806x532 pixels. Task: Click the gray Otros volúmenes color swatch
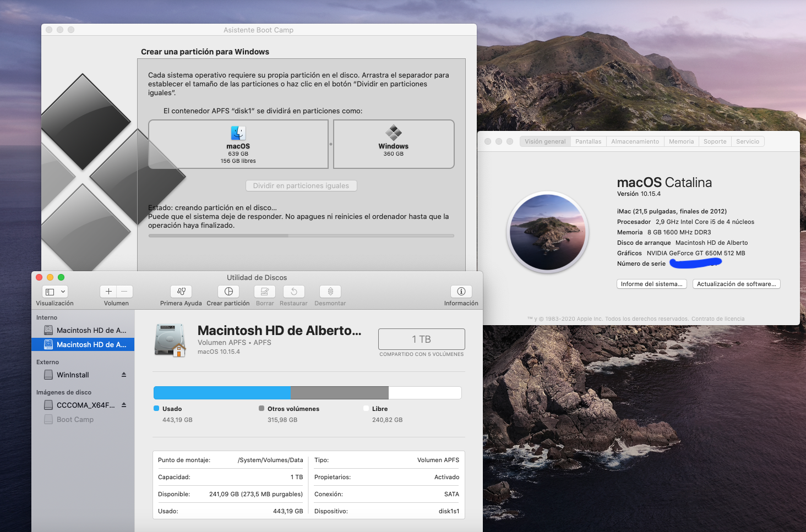point(262,408)
